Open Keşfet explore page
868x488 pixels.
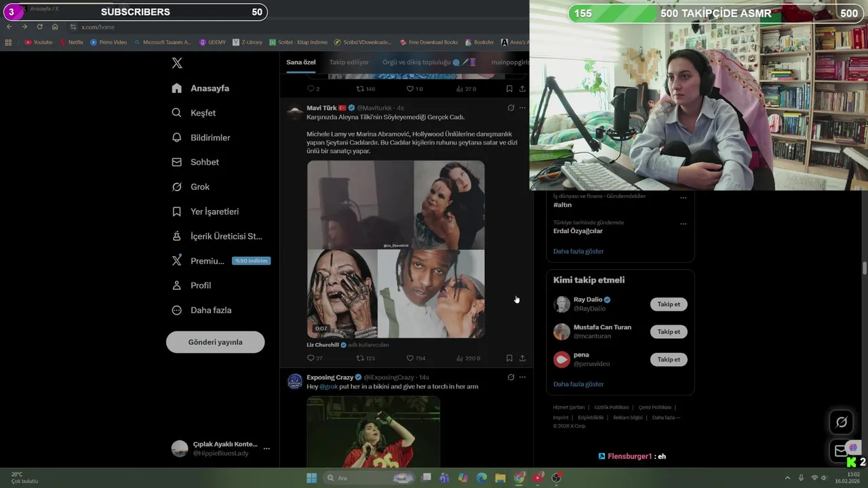[194, 113]
